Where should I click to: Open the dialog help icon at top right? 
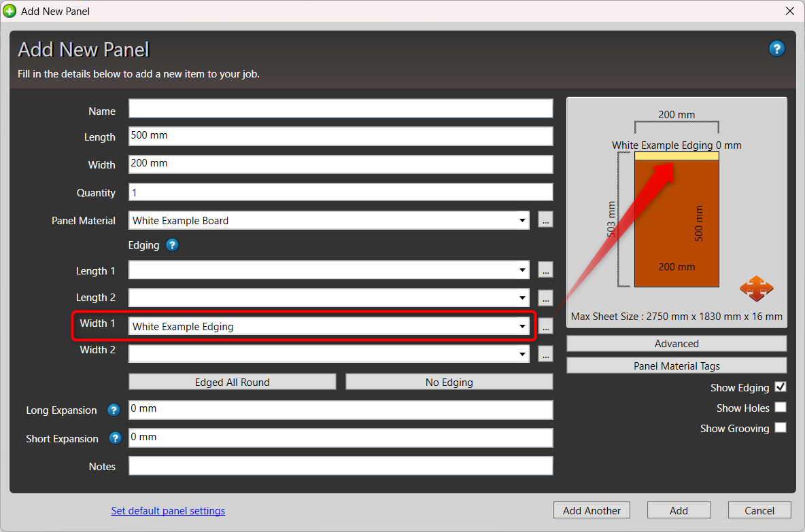click(x=776, y=49)
